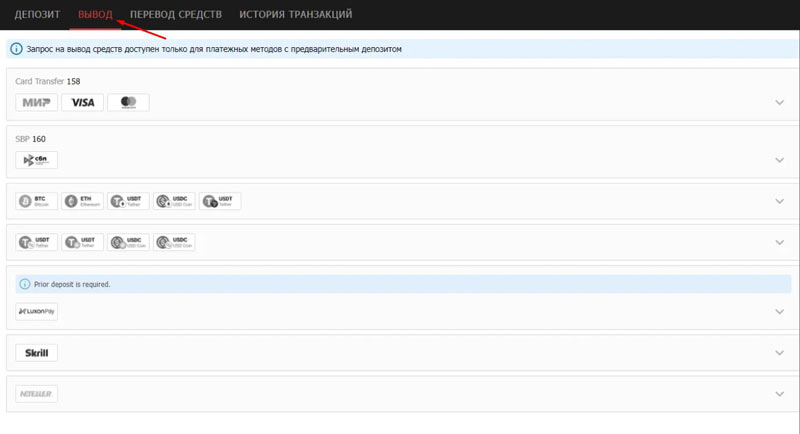Open the ПЕРЕВОД СРЕДСТВ tab
This screenshot has height=434, width=800.
pos(175,14)
